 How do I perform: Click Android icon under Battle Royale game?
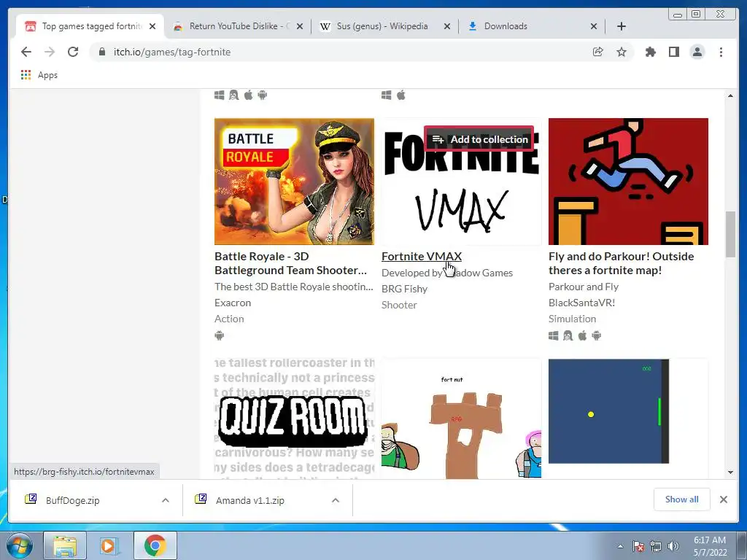(219, 335)
